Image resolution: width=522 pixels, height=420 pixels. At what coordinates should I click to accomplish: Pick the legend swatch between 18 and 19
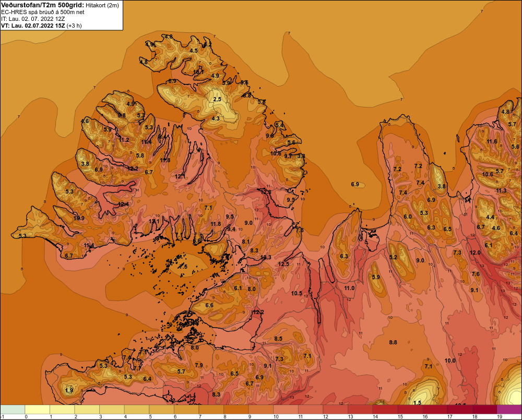click(485, 409)
